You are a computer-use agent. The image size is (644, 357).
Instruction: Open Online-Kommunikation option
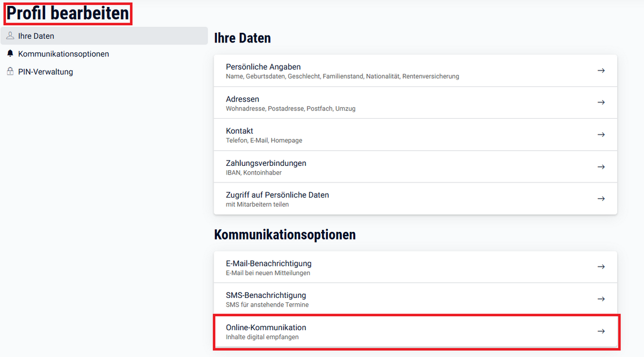266,327
